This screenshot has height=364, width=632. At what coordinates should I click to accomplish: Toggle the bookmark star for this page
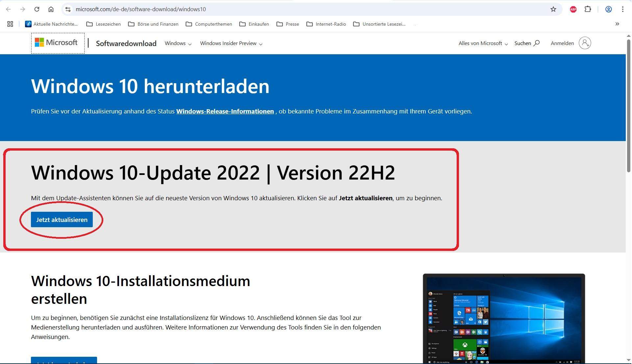554,9
